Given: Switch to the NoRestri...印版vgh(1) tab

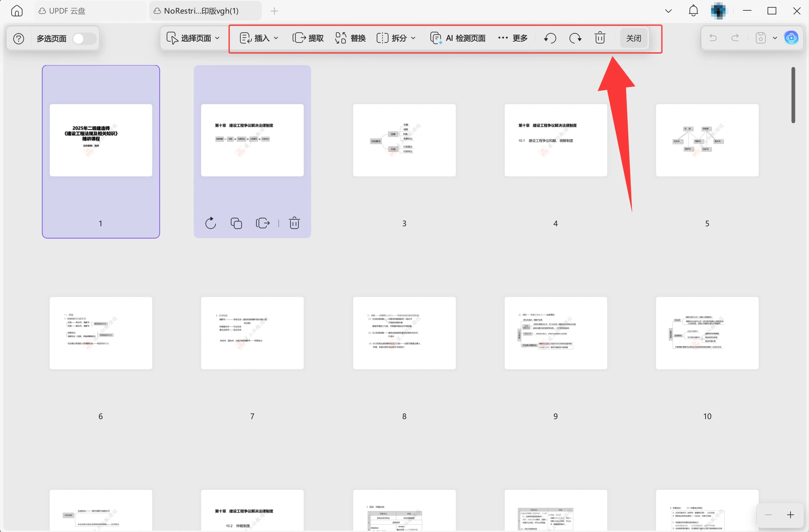Looking at the screenshot, I should pyautogui.click(x=205, y=11).
